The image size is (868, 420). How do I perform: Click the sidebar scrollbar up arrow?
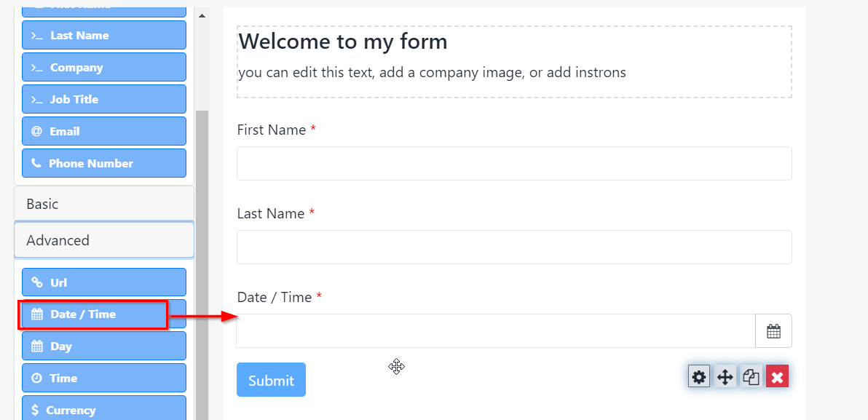click(x=202, y=15)
